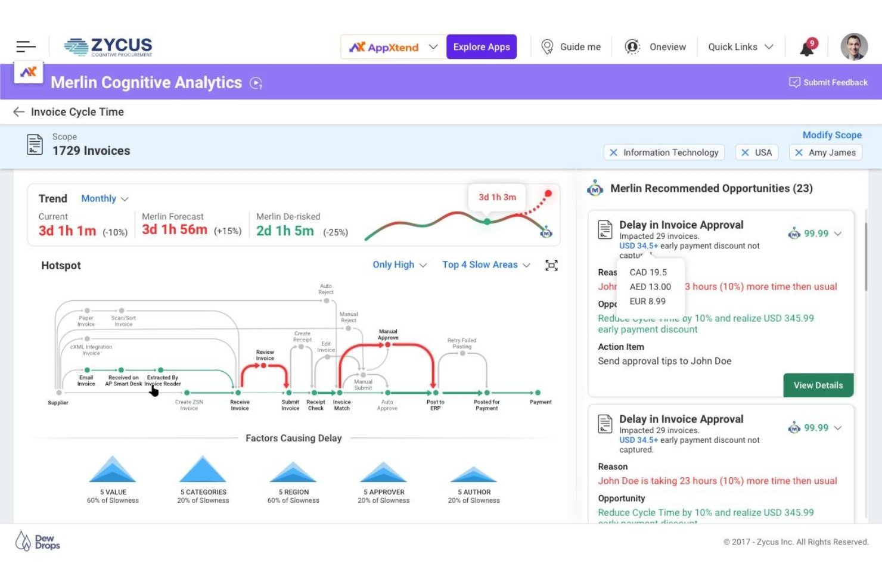Image resolution: width=882 pixels, height=588 pixels.
Task: Click the Receive Invoice node
Action: tap(238, 393)
